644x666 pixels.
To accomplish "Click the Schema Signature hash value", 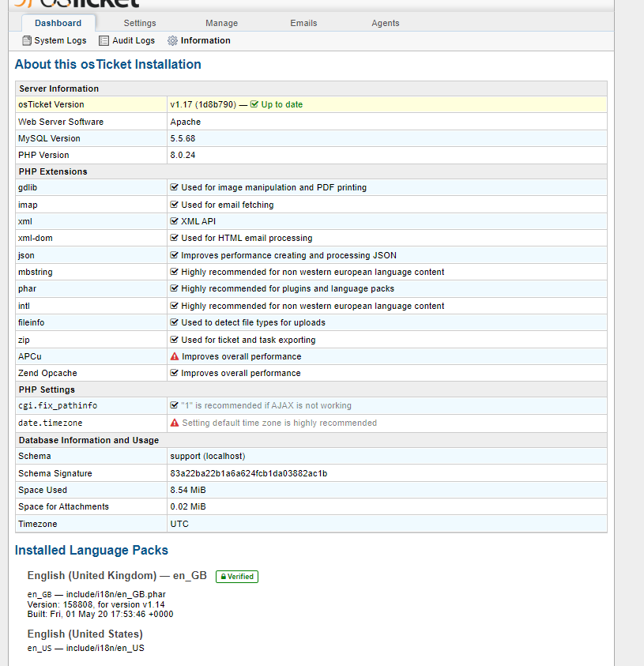I will (x=248, y=473).
